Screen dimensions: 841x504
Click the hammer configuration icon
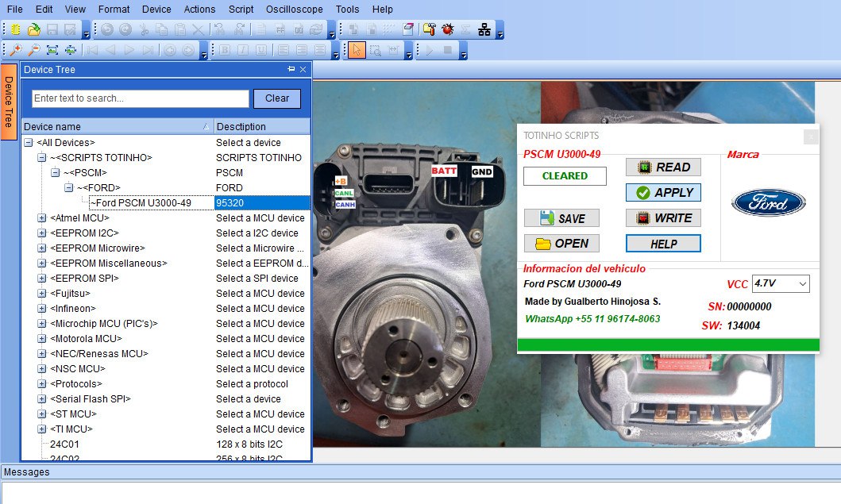tap(430, 29)
